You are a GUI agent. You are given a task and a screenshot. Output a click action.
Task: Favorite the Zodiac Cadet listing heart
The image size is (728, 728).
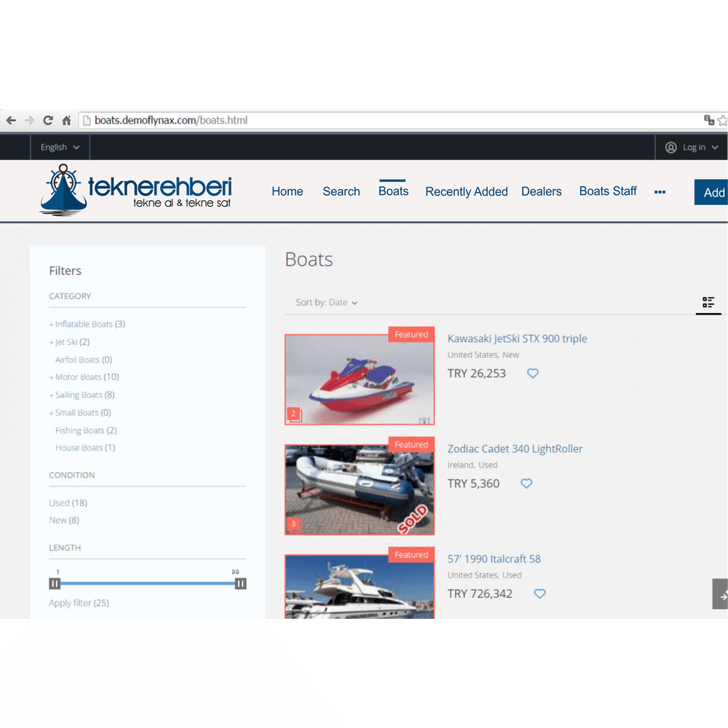click(x=526, y=483)
